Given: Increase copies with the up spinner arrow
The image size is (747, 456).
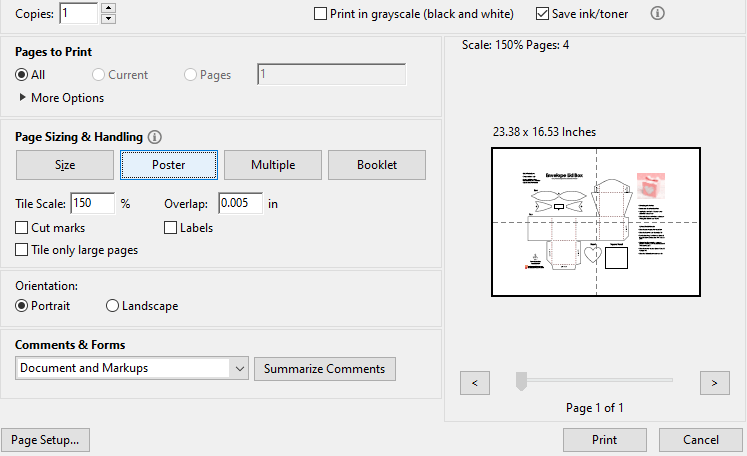Looking at the screenshot, I should [109, 8].
